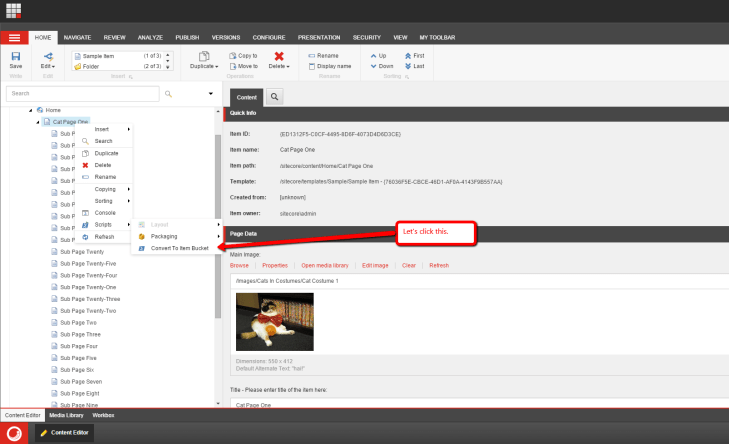Click the Title field input box
Viewport: 729px width, 444px height.
[479, 404]
